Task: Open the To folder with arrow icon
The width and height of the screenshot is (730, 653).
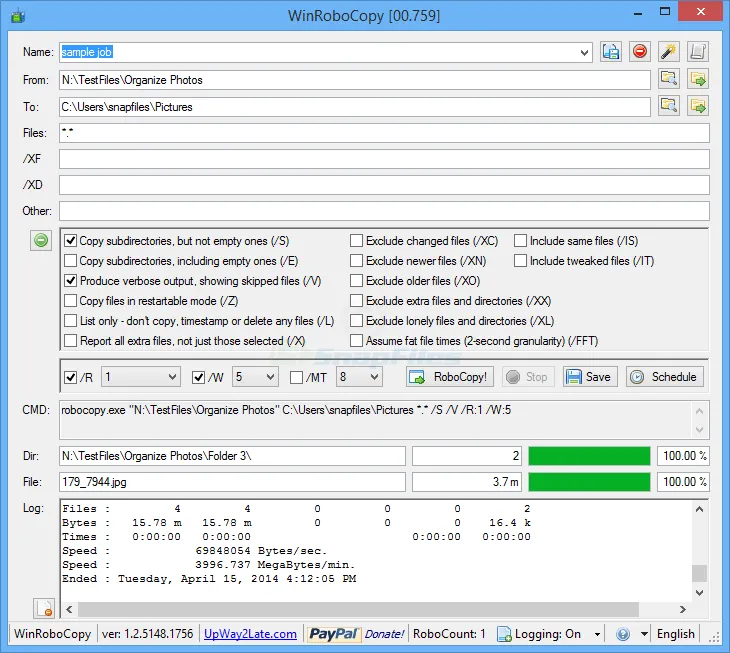Action: [697, 107]
